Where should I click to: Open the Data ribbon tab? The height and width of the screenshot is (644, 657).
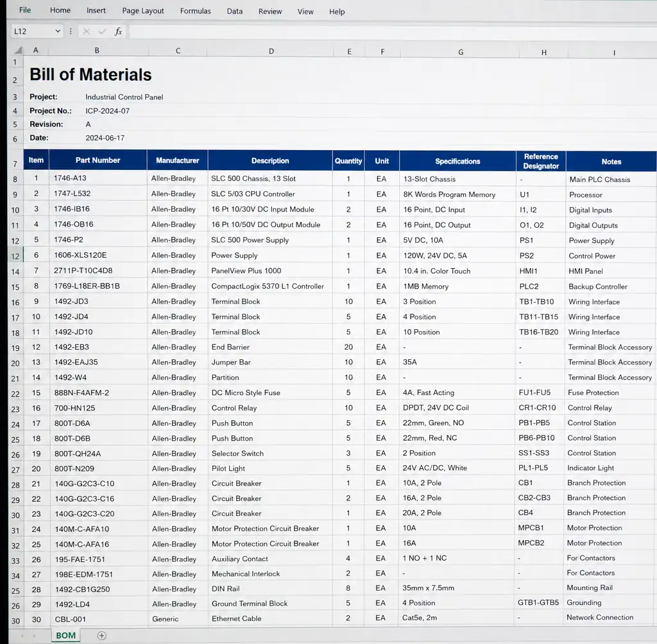click(235, 12)
